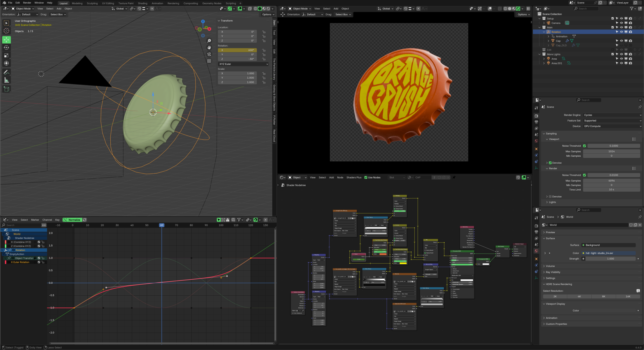
Task: Select 4K HDRI resolution button
Action: pyautogui.click(x=579, y=296)
